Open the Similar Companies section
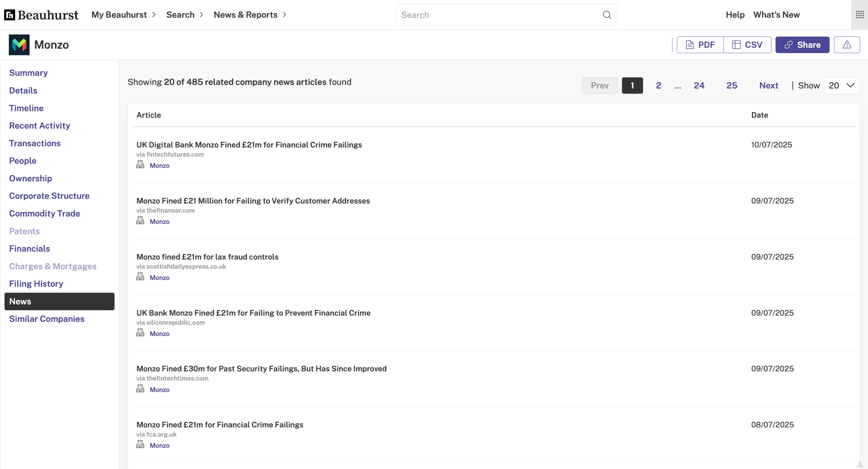868x469 pixels. pos(47,319)
